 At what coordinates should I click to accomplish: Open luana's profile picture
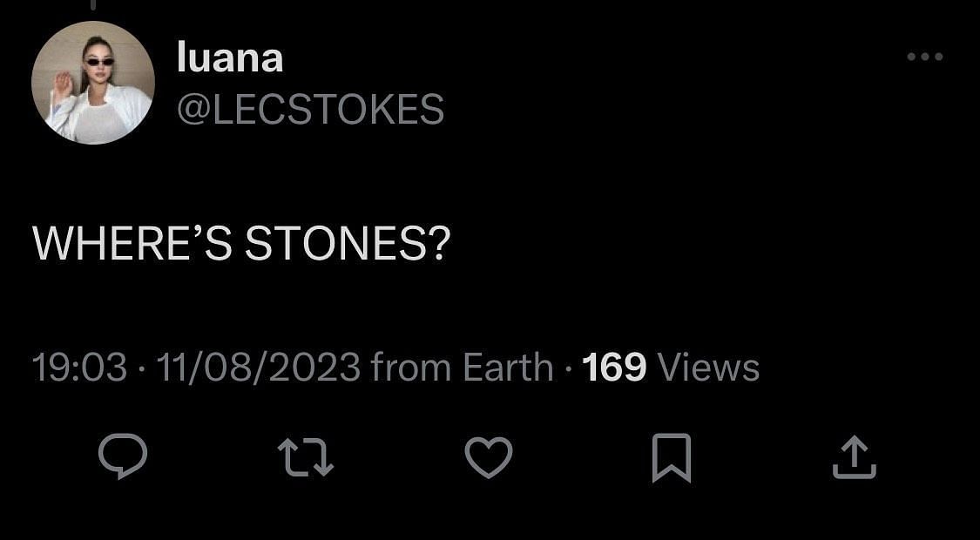93,83
